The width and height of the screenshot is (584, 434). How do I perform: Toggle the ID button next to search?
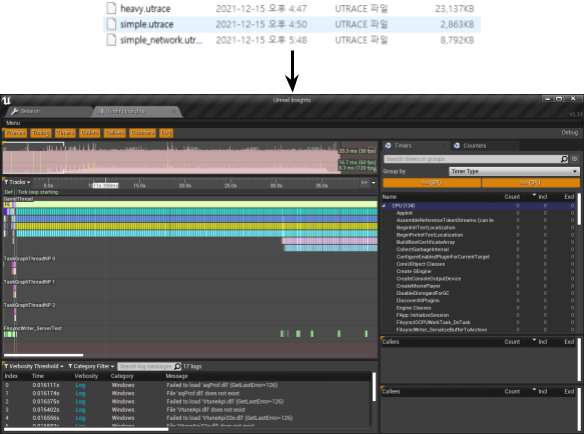click(574, 159)
